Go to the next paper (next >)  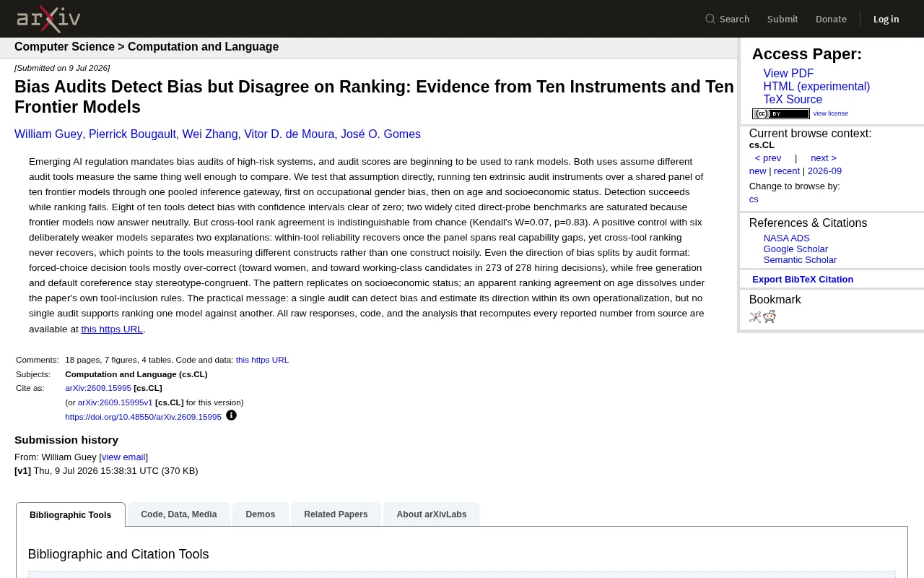click(x=824, y=158)
